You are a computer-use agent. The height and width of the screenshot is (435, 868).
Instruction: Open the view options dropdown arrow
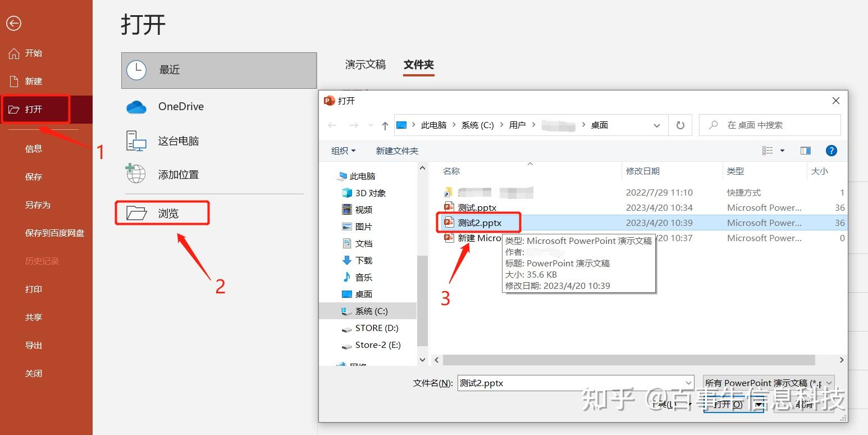[783, 151]
